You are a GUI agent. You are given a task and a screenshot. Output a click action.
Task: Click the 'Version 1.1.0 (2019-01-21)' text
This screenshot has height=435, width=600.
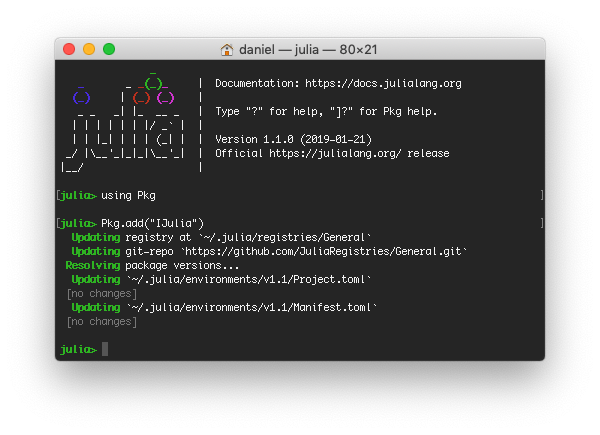click(293, 139)
